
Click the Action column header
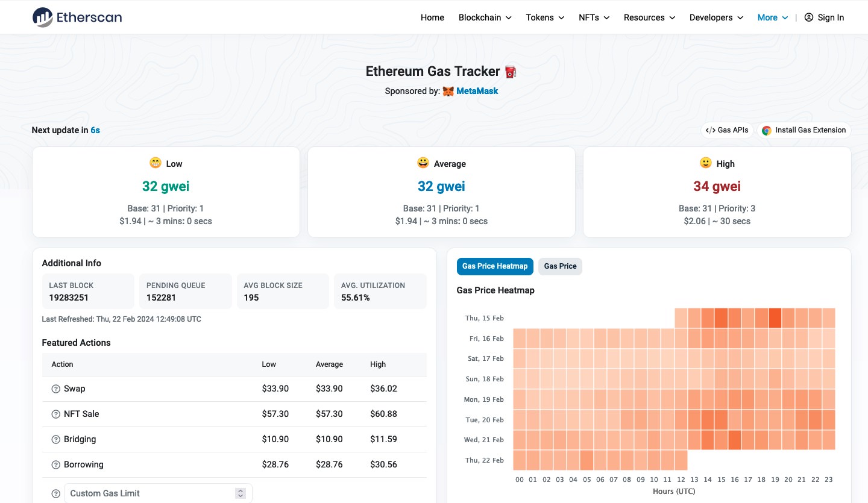point(62,364)
